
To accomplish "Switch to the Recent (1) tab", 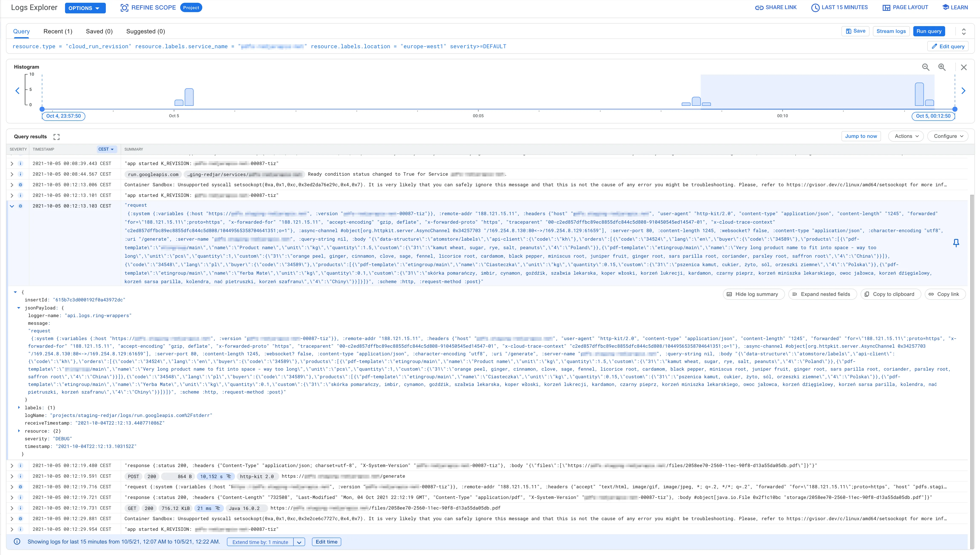I will tap(58, 31).
